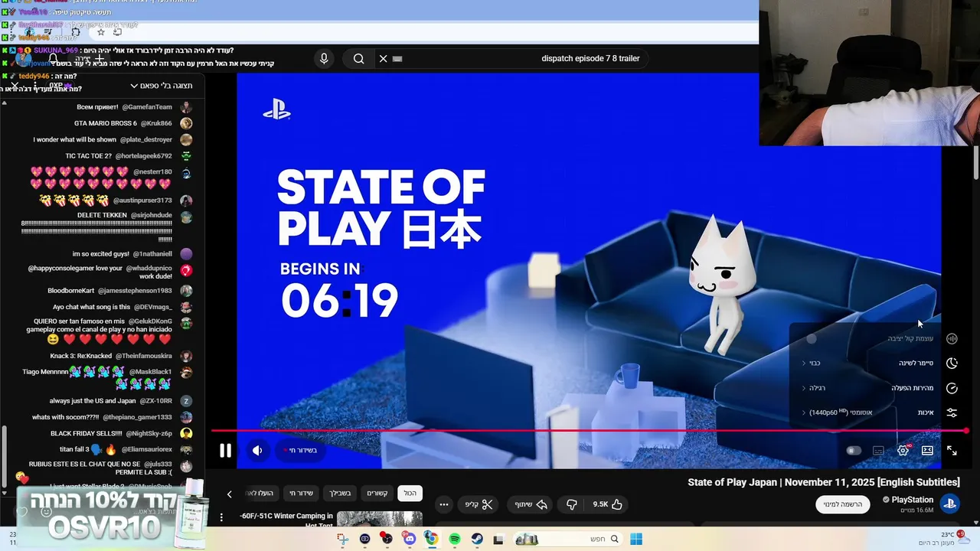Open the notifications bell
The width and height of the screenshot is (980, 551).
pyautogui.click(x=54, y=58)
